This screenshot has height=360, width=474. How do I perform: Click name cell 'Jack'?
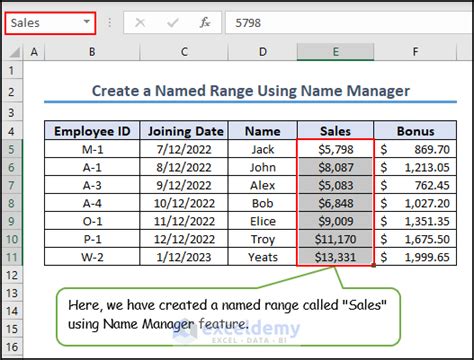(263, 149)
